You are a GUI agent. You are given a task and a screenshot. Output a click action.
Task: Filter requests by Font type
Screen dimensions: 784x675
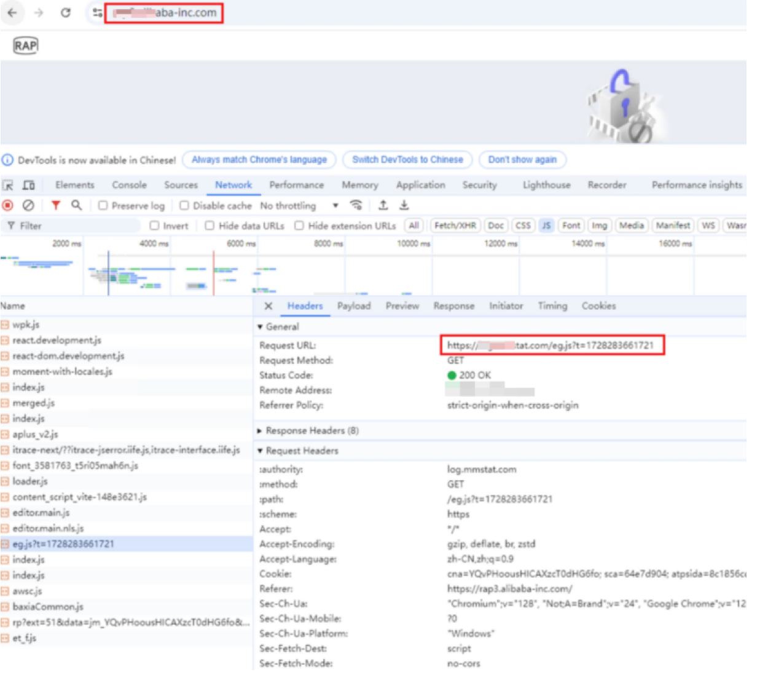571,226
